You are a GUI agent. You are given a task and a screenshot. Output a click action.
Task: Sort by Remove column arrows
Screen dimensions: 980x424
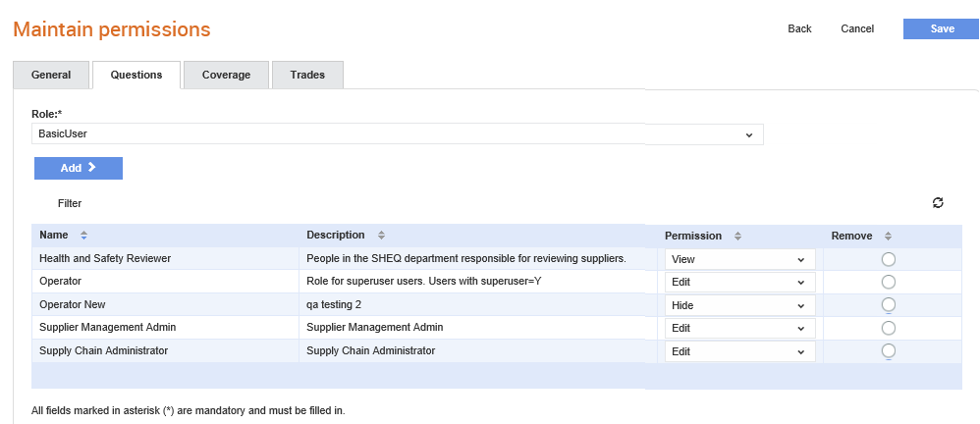pyautogui.click(x=888, y=237)
